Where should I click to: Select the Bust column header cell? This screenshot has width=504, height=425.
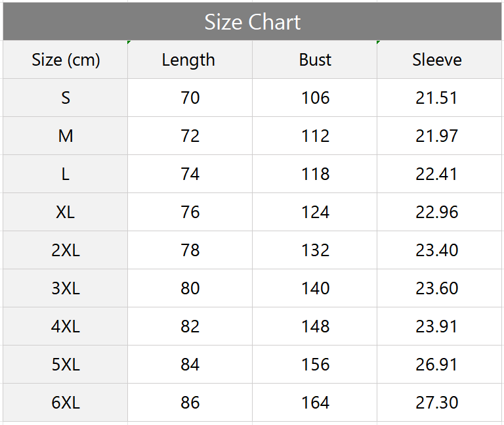tap(315, 60)
